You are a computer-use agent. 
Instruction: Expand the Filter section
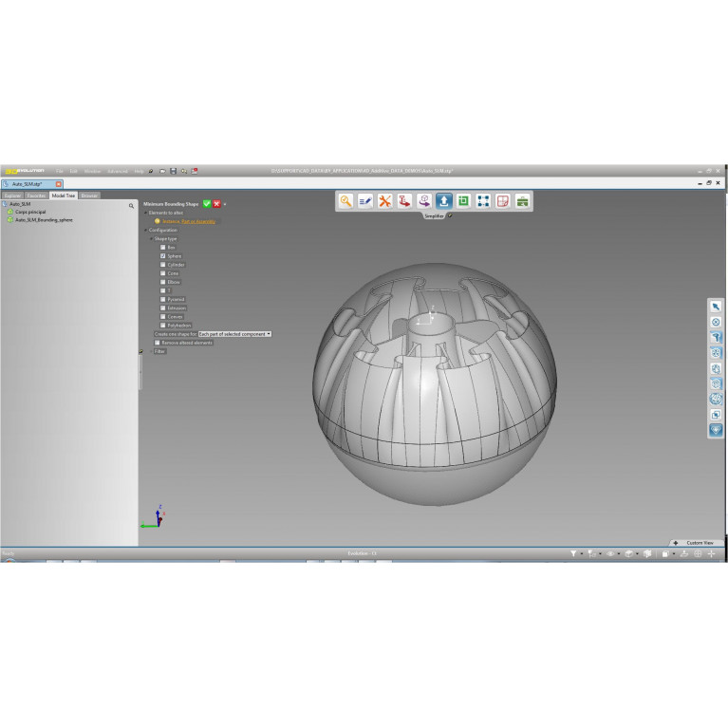click(151, 351)
